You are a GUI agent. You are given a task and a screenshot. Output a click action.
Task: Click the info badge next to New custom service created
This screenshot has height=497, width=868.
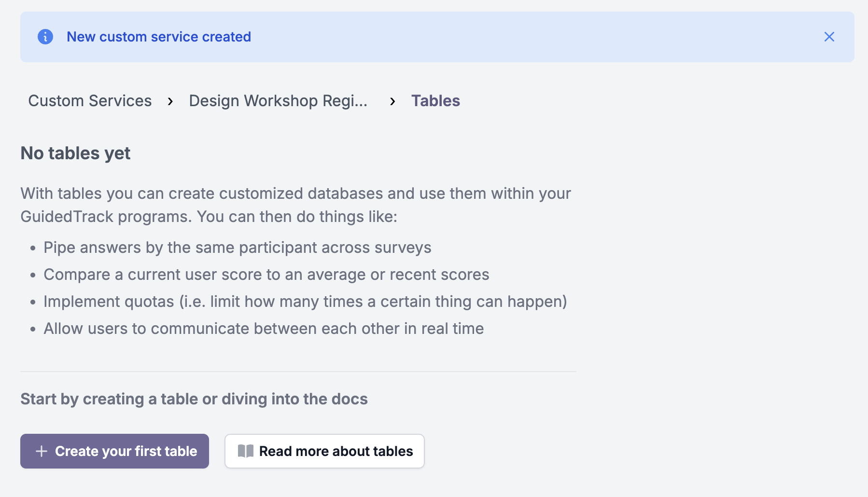click(x=46, y=37)
